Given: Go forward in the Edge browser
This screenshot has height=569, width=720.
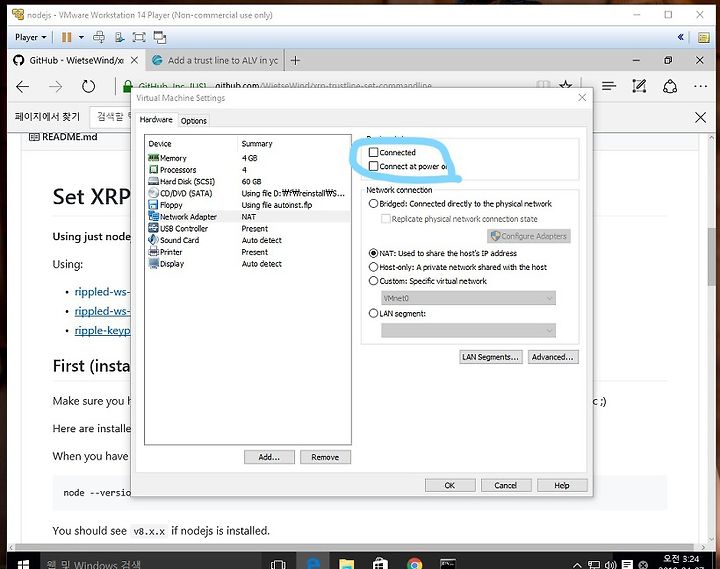Looking at the screenshot, I should [x=56, y=86].
